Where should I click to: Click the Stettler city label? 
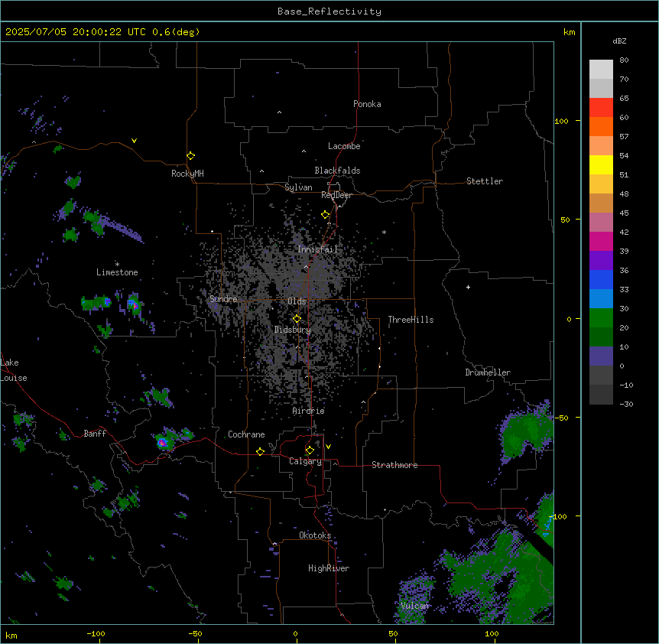point(485,181)
